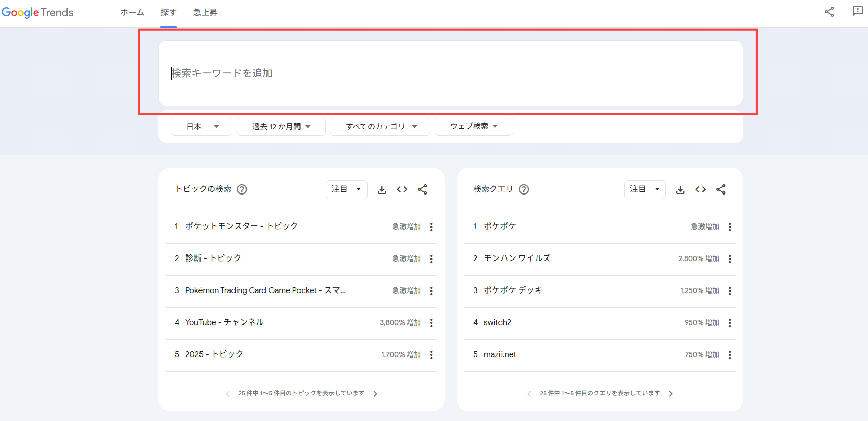This screenshot has width=868, height=421.
Task: Switch to the 急上昇 tab
Action: point(205,12)
